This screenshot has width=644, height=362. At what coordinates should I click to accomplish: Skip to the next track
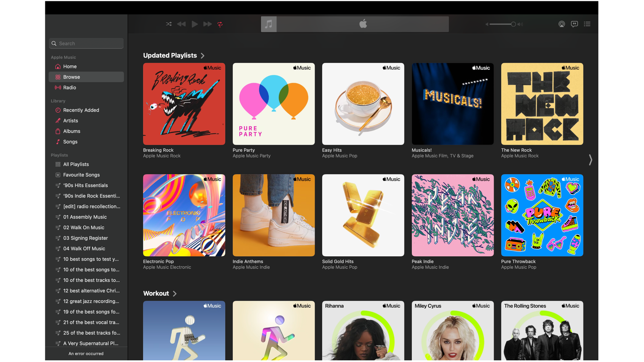(207, 24)
